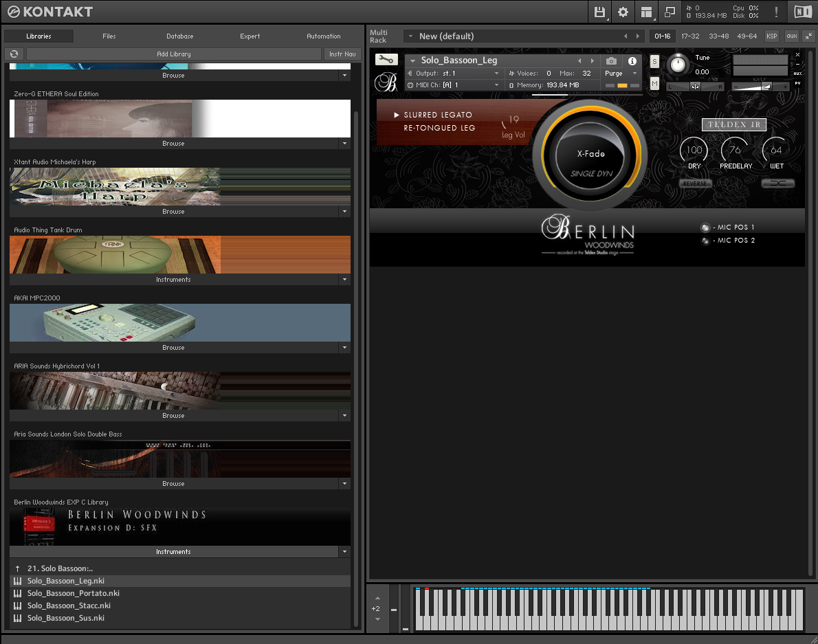Select RE-TONGUED LEG articulation
This screenshot has height=644, width=818.
click(x=439, y=128)
